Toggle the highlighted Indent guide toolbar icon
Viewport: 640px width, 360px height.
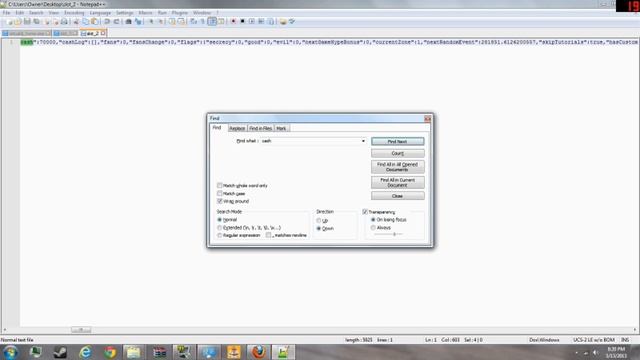coord(212,22)
